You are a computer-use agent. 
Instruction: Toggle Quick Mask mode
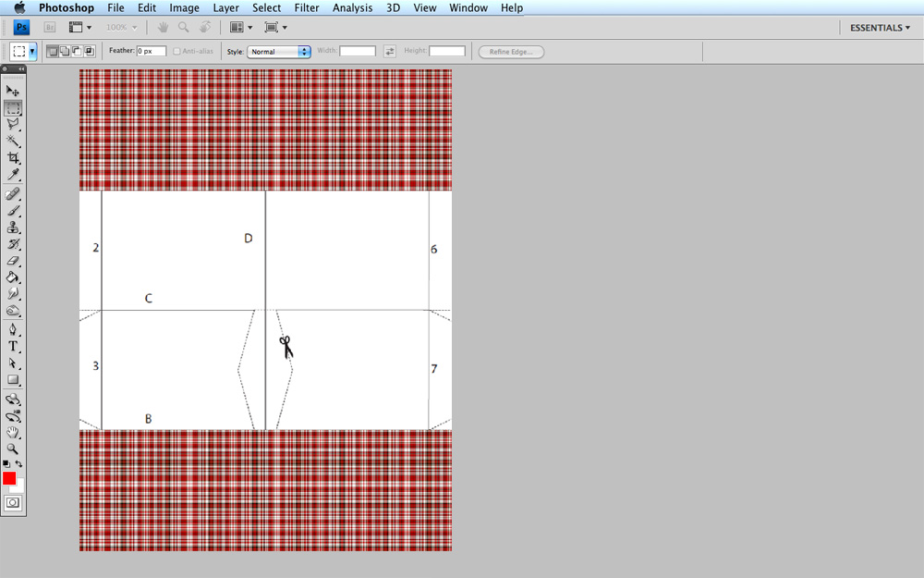(13, 503)
